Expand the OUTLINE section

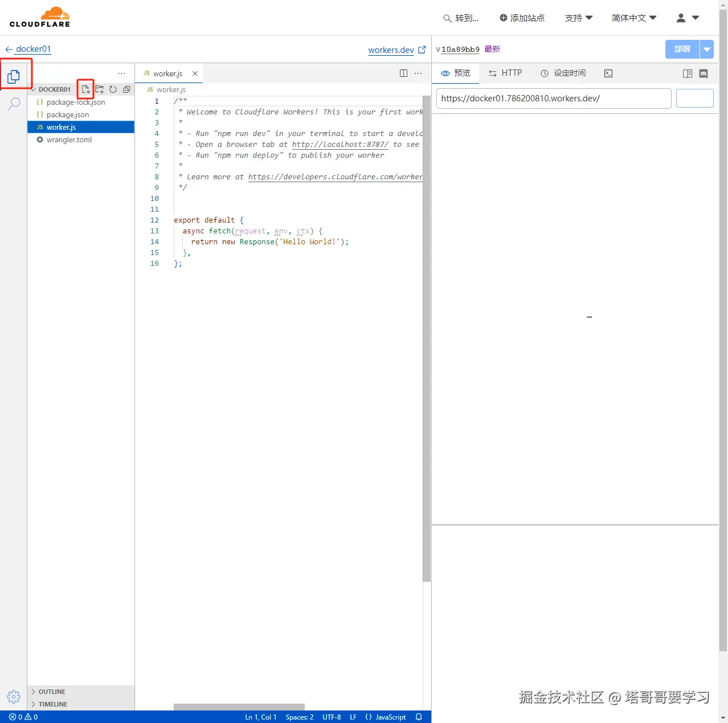point(52,692)
